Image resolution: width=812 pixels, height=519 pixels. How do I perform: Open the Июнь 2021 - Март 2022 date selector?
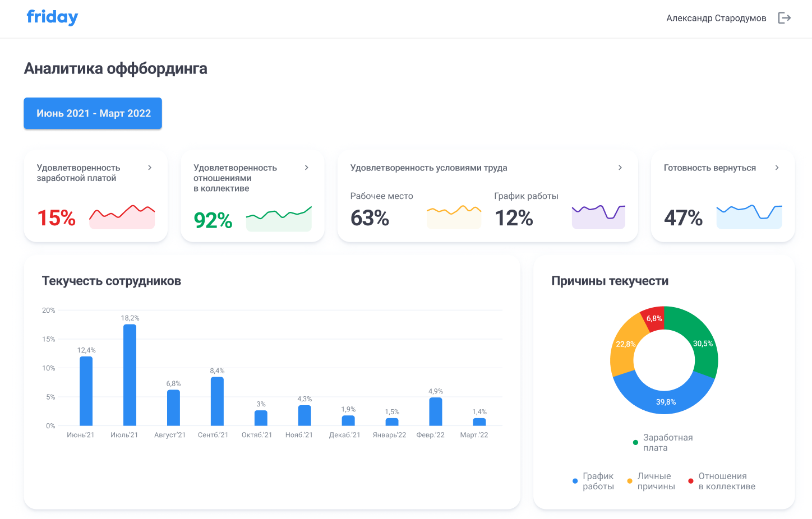[93, 113]
